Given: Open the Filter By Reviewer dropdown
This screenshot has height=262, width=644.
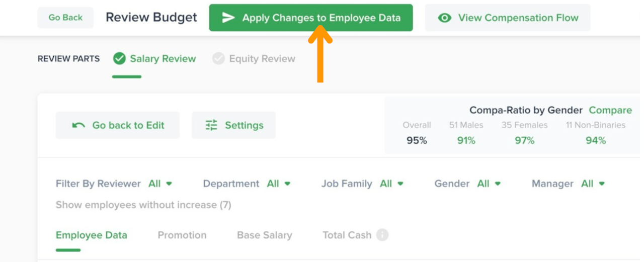Looking at the screenshot, I should point(160,184).
